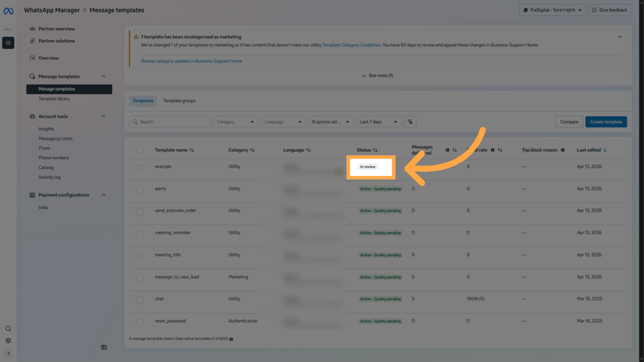Screen dimensions: 644x362
Task: Open Phone numbers in sidebar
Action: tap(54, 158)
